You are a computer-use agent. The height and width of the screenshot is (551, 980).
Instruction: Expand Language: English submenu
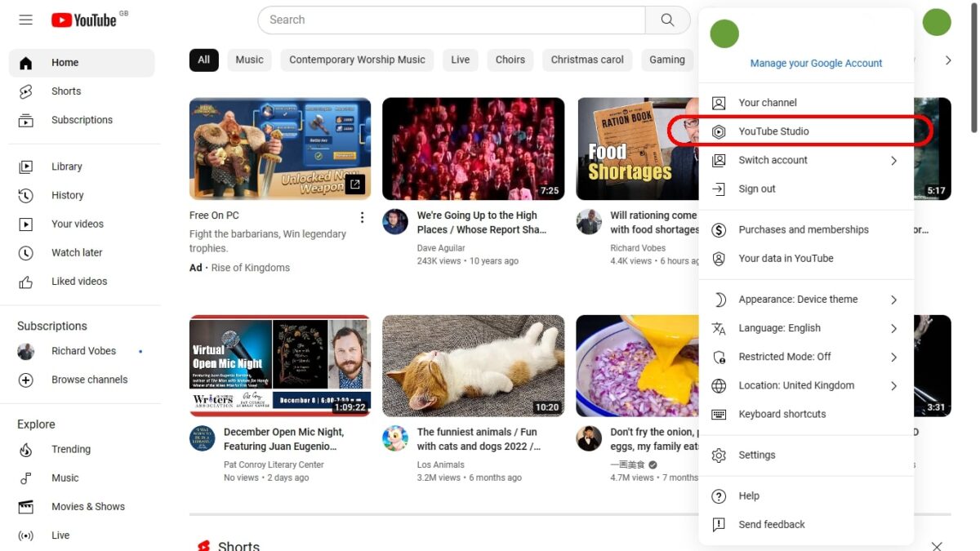806,328
